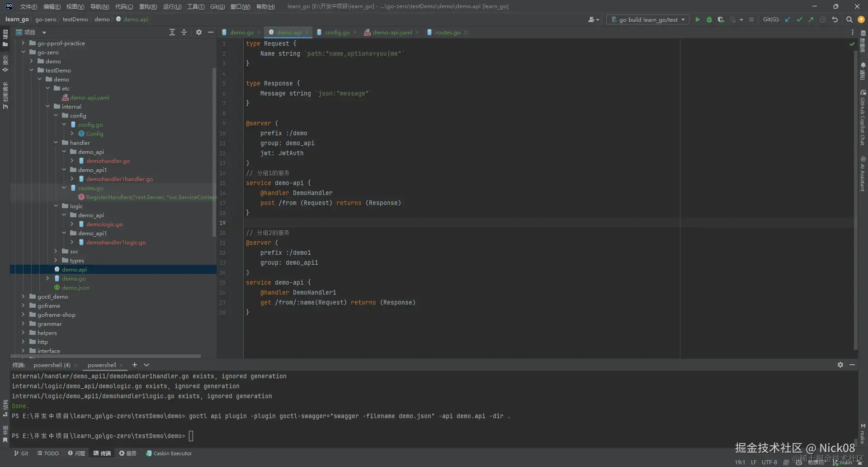
Task: Open the Git(G) menu in menu bar
Action: 217,6
